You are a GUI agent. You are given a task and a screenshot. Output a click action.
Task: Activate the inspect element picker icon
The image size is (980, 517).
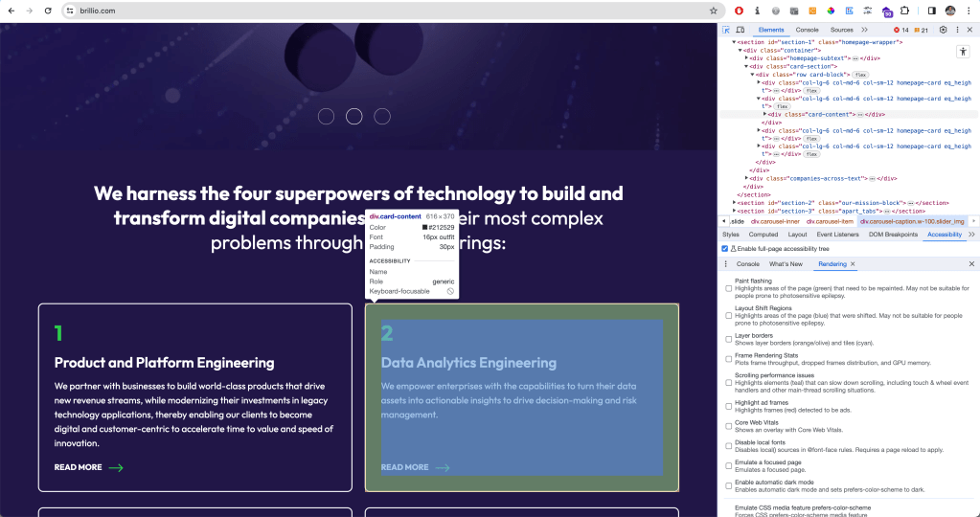point(726,30)
